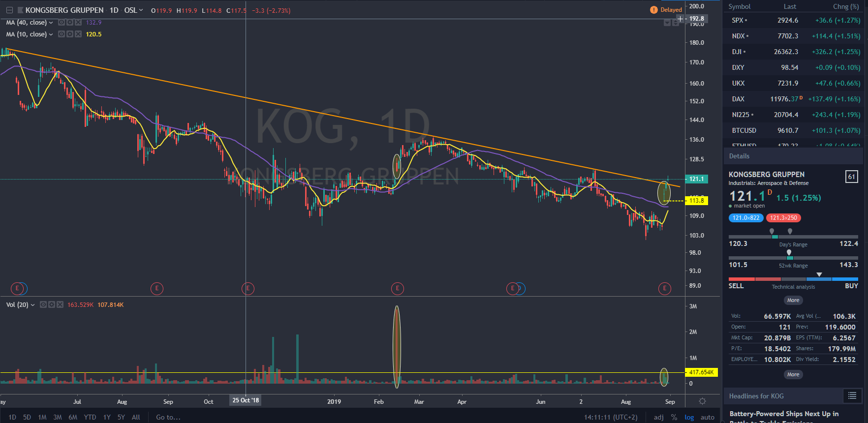Viewport: 868px width, 423px height.
Task: Toggle percent scale mode
Action: click(x=674, y=417)
